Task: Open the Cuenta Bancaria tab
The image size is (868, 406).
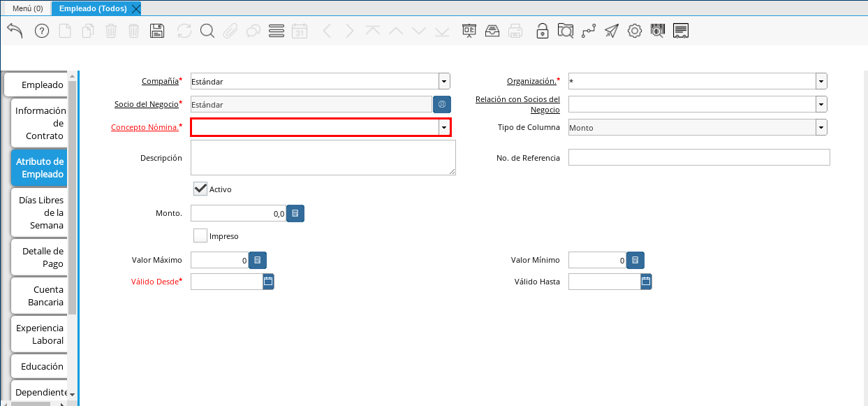Action: click(40, 296)
